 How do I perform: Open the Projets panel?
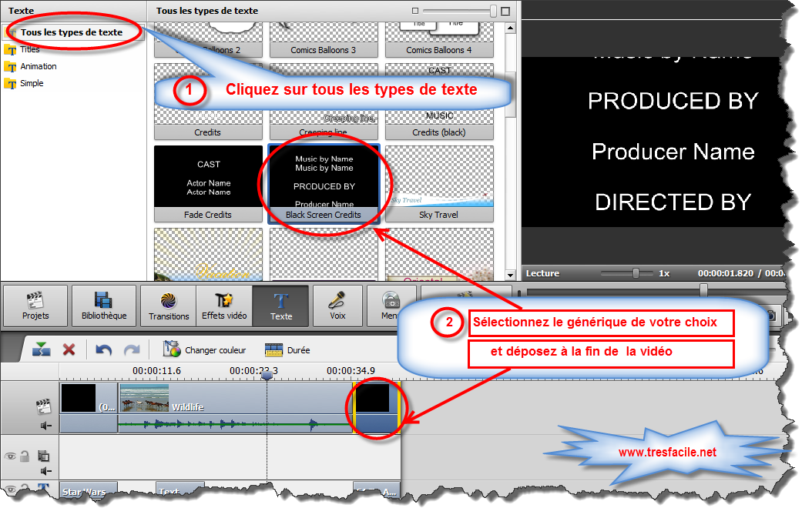click(37, 306)
